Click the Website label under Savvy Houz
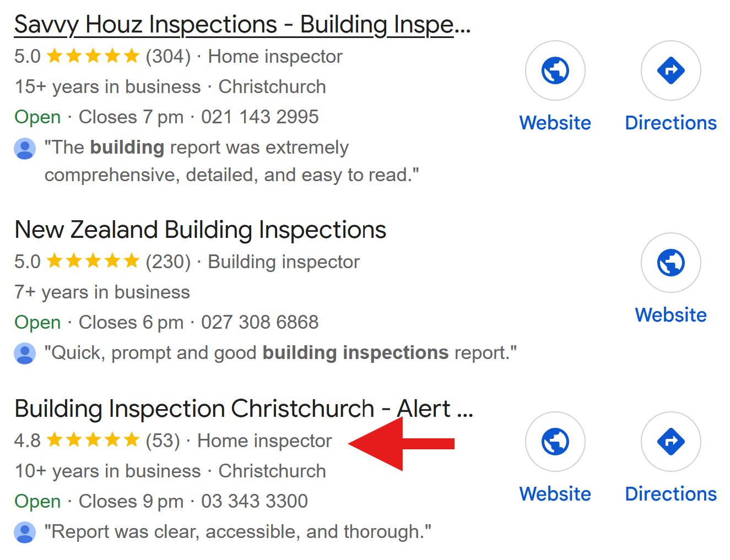 coord(555,123)
